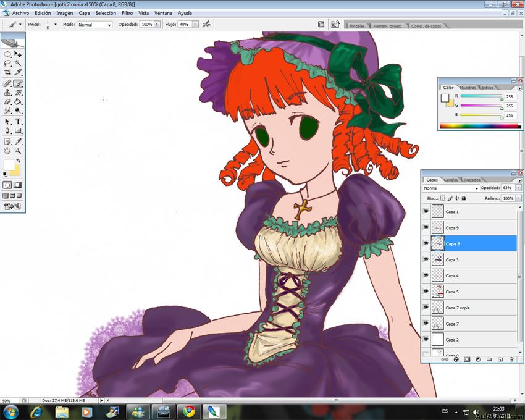Hide layer Capa 8
The image size is (525, 420).
426,243
